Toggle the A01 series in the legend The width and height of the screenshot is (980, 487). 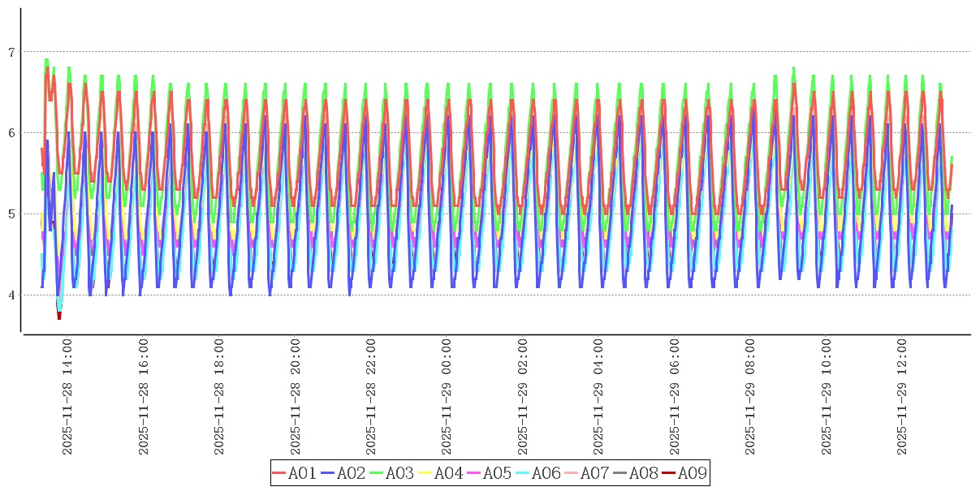(294, 473)
